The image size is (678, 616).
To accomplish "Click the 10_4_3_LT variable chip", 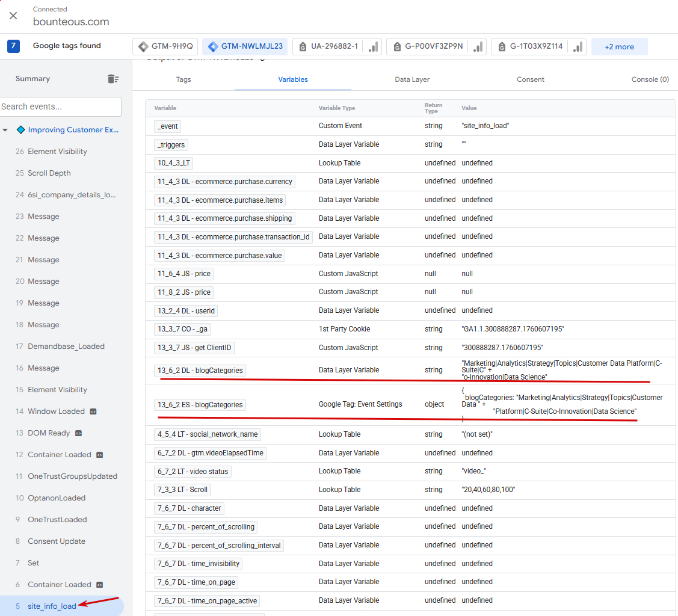I will [x=173, y=163].
